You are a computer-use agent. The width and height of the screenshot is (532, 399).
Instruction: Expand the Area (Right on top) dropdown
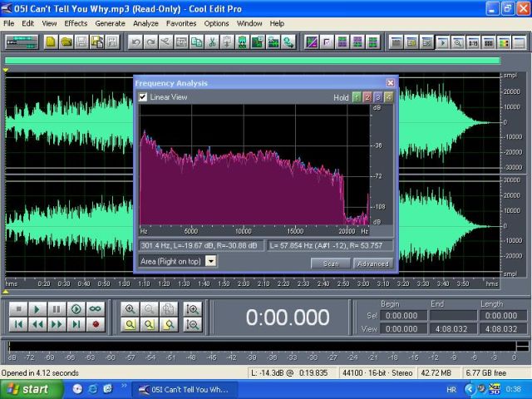click(x=211, y=261)
